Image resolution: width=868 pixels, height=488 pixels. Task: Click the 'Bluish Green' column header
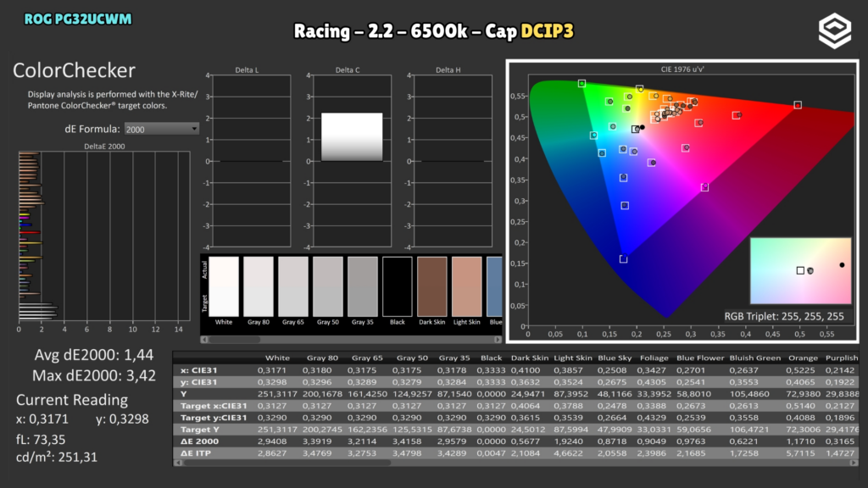pos(754,358)
